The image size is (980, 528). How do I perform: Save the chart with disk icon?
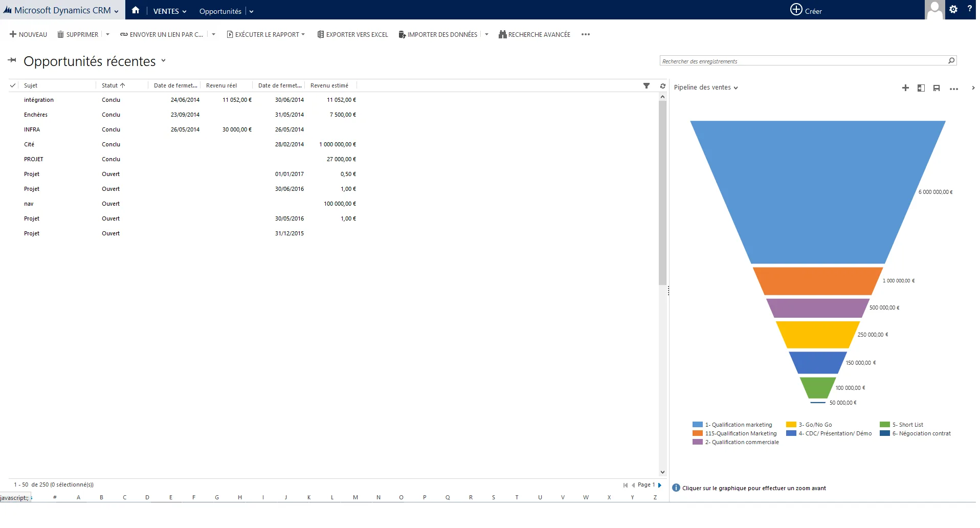point(937,88)
